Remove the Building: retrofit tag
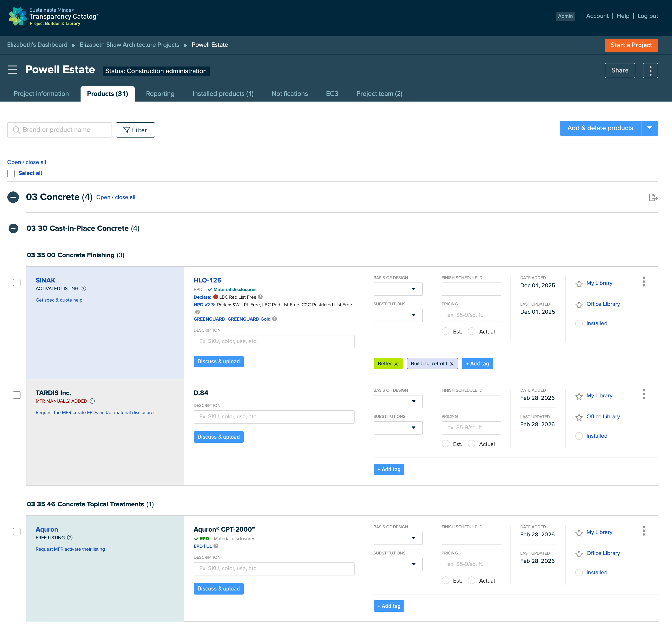The width and height of the screenshot is (672, 626). (452, 364)
